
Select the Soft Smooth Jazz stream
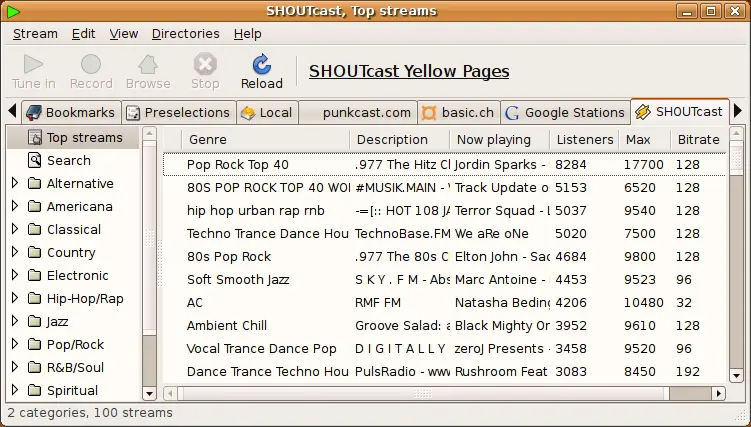pos(444,280)
